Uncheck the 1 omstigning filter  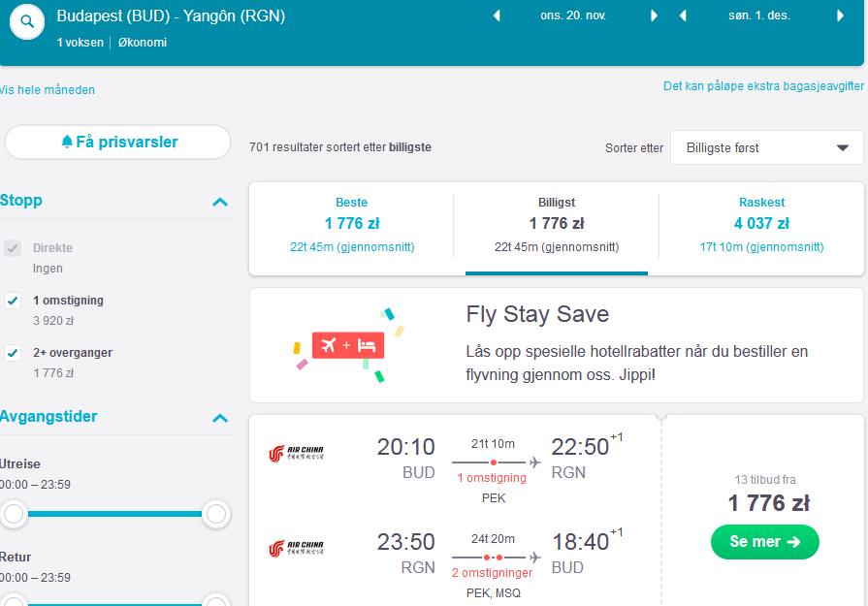pos(13,301)
